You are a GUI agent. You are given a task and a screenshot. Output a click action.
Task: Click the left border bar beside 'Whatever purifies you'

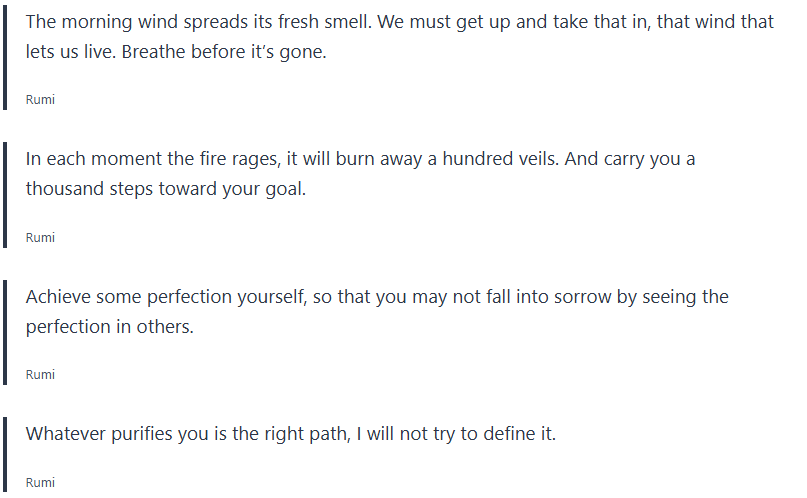click(x=5, y=453)
